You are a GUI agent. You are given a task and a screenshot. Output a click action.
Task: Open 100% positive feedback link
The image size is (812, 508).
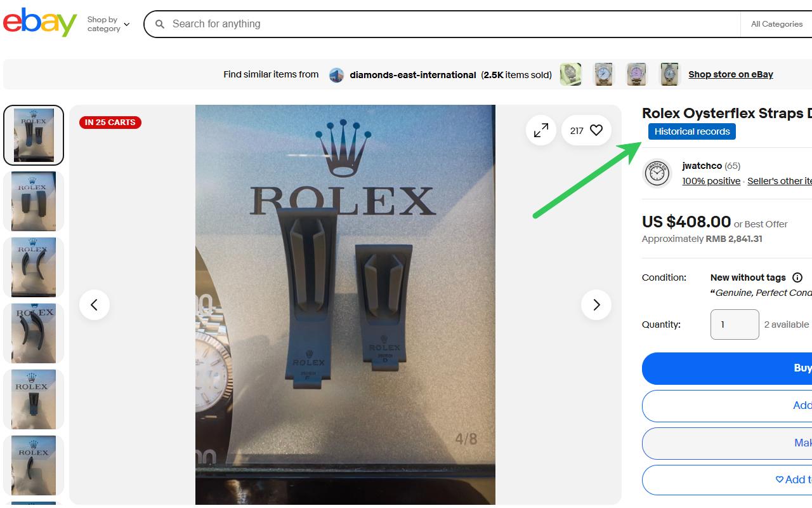point(711,181)
